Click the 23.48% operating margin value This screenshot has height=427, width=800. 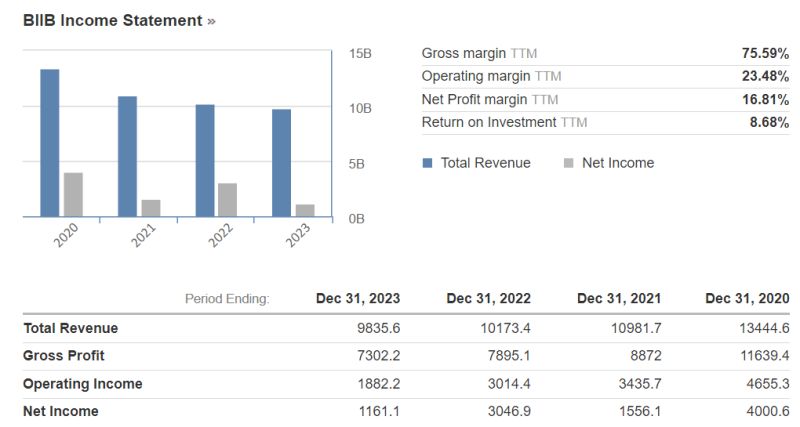pyautogui.click(x=765, y=77)
